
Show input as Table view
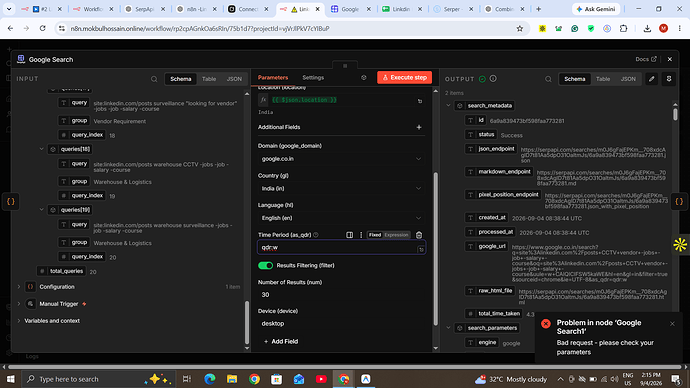(209, 79)
